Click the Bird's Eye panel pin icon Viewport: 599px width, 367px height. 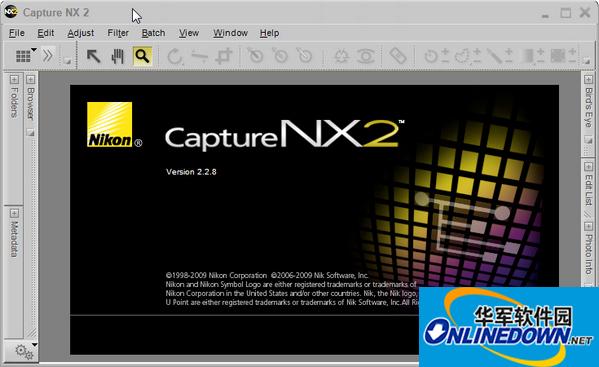coord(588,141)
